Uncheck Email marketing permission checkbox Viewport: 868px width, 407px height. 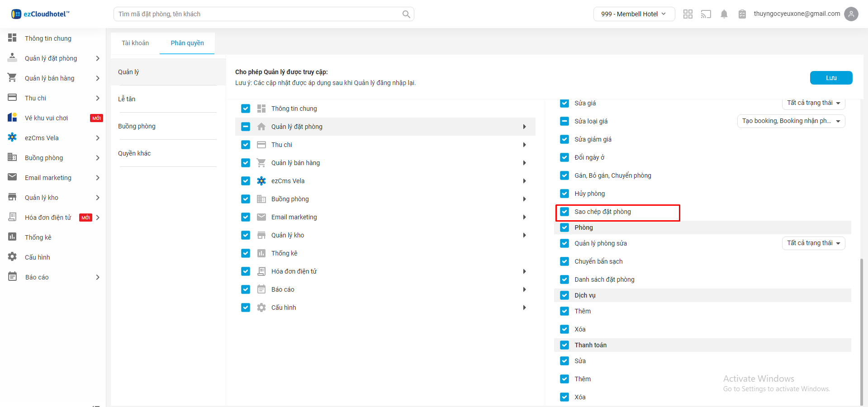click(246, 217)
